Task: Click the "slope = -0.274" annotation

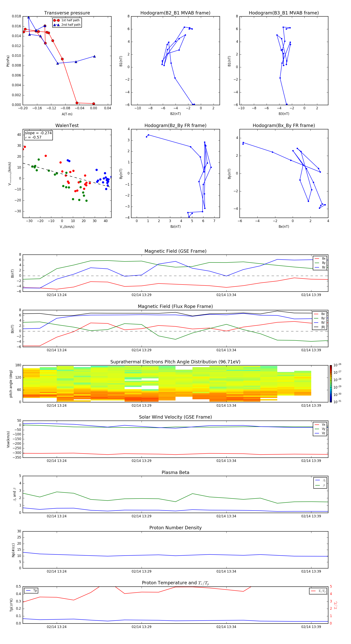Action: tap(38, 133)
